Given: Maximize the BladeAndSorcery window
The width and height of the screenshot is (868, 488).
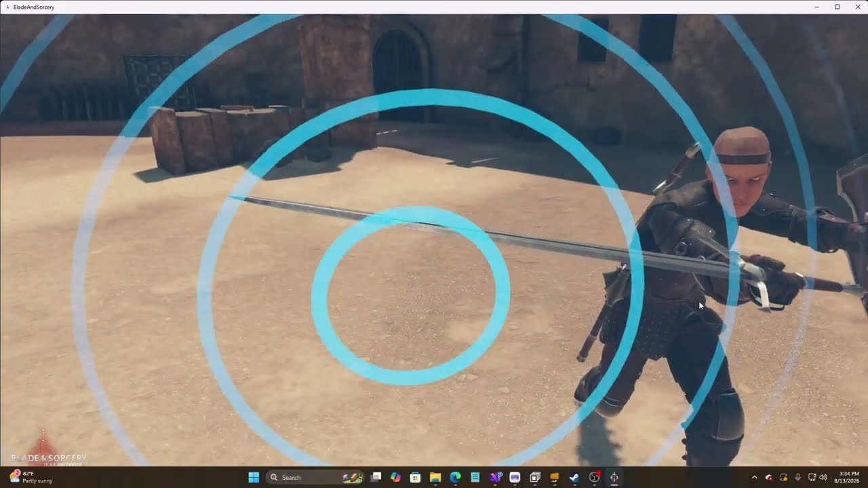Looking at the screenshot, I should coord(837,7).
